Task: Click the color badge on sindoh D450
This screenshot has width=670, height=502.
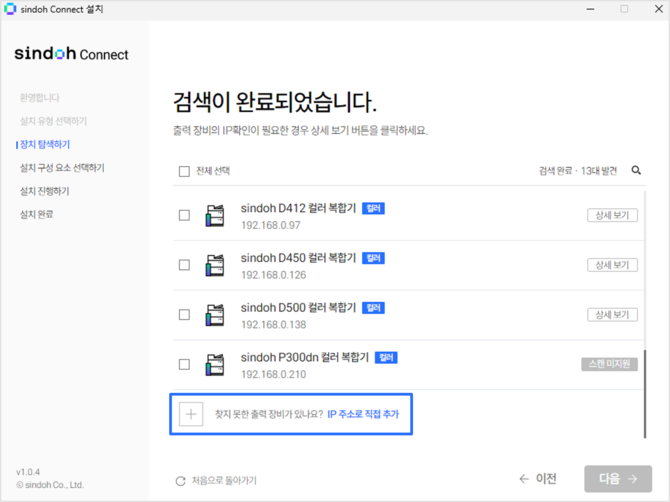Action: point(373,258)
